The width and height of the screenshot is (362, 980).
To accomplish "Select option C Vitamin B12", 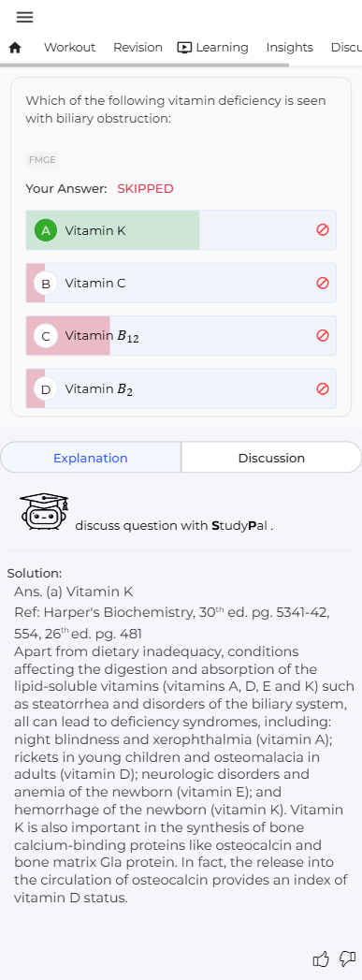I will (181, 336).
